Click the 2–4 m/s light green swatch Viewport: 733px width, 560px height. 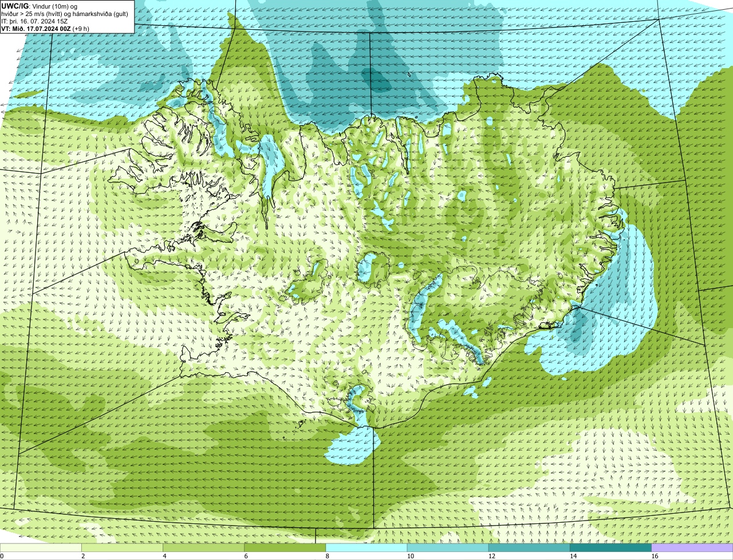122,548
